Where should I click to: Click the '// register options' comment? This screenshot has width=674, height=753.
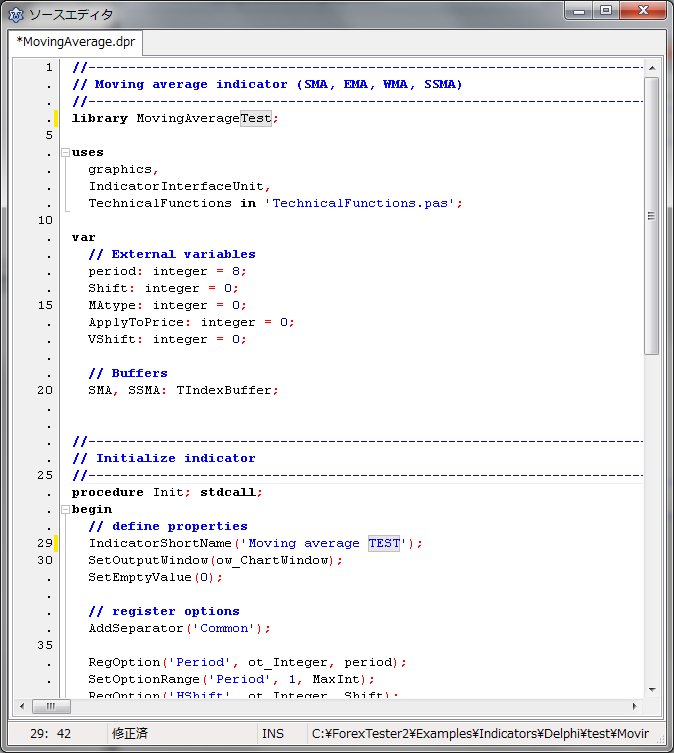[x=164, y=611]
